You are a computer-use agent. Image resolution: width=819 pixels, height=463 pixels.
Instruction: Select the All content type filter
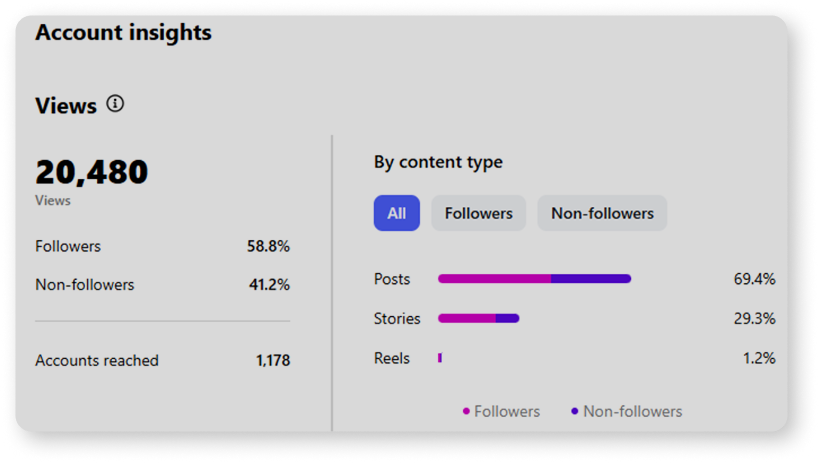click(396, 213)
